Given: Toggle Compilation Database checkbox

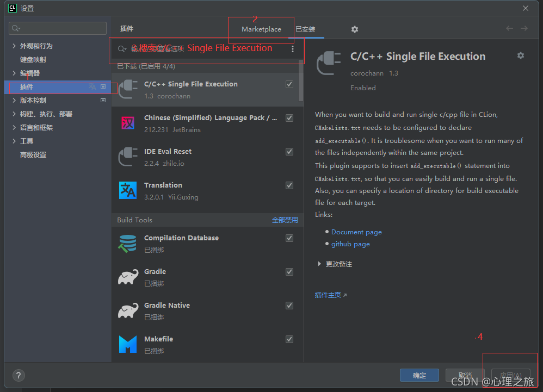Looking at the screenshot, I should tap(289, 238).
